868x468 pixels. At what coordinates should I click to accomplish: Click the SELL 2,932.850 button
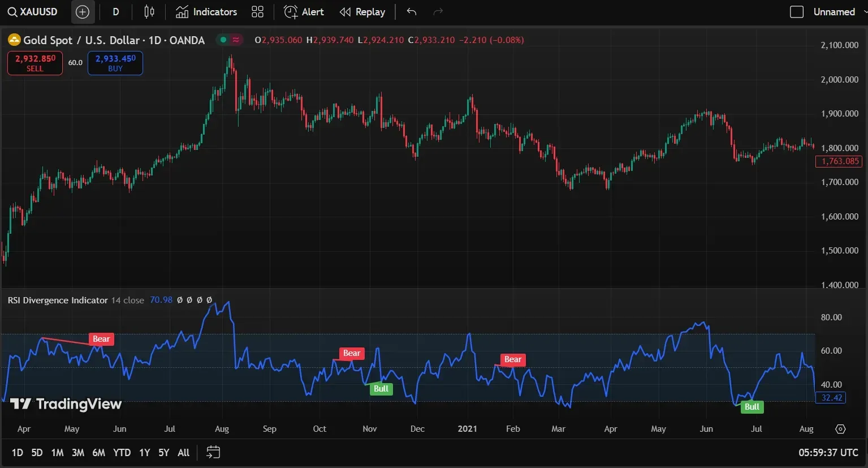(35, 63)
